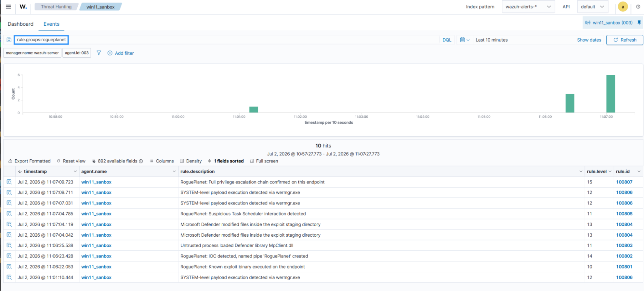The image size is (644, 291).
Task: Click histogram bar near 11:06:20
Action: tap(570, 103)
